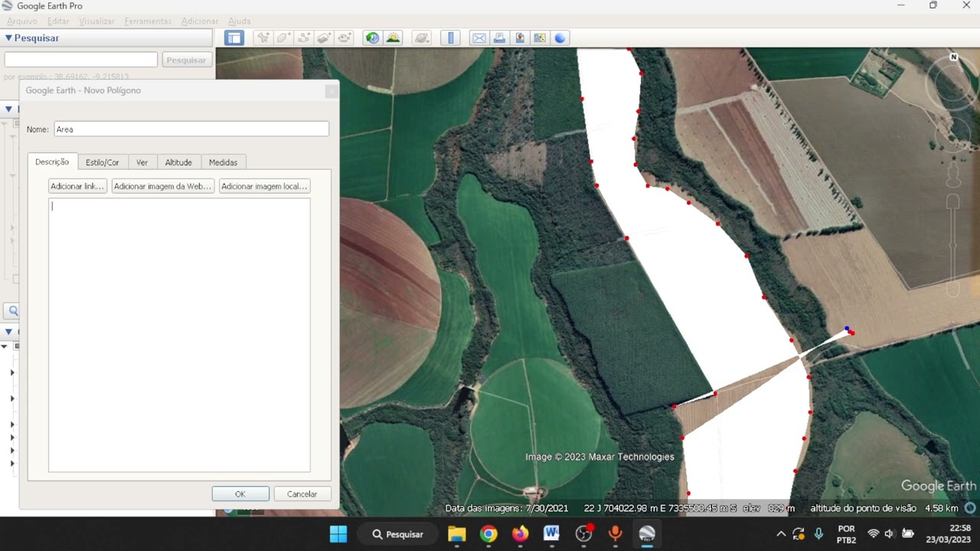
Task: Click the Nome field containing Area
Action: (191, 129)
